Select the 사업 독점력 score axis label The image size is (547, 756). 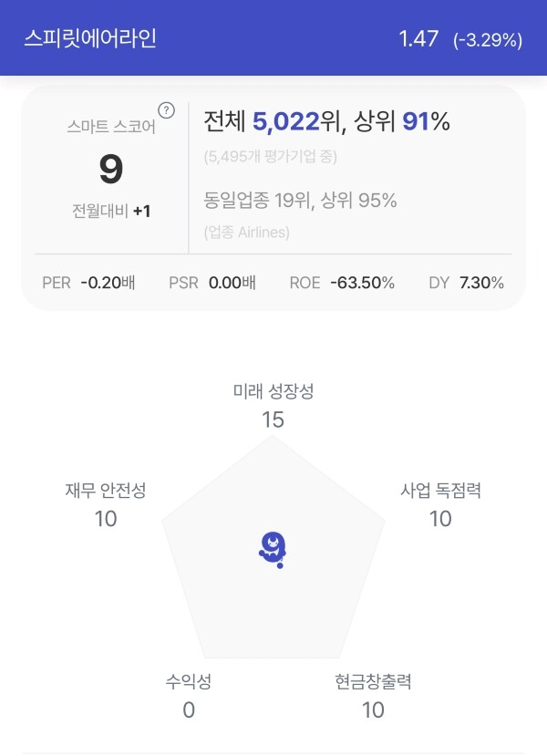440,491
